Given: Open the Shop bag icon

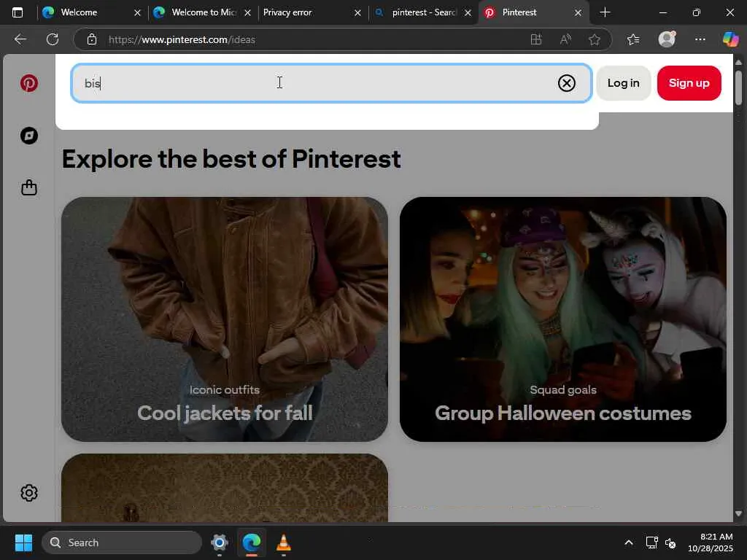Looking at the screenshot, I should click(x=29, y=188).
